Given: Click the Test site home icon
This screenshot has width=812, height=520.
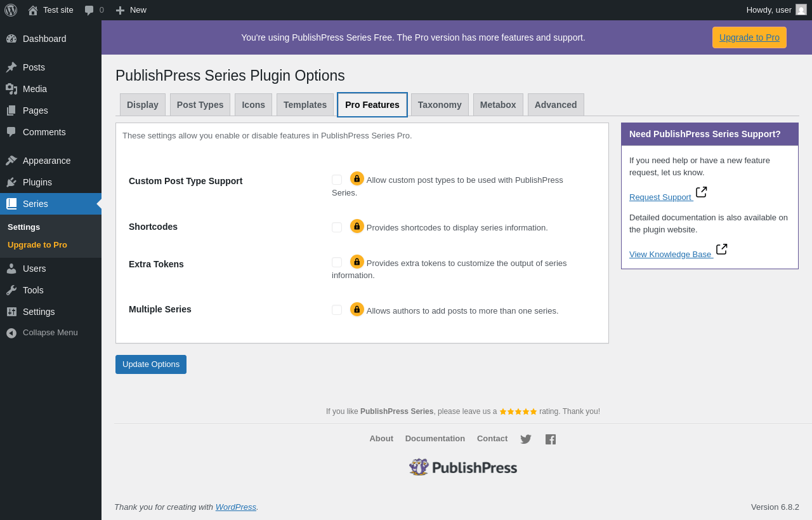Looking at the screenshot, I should click(x=33, y=10).
